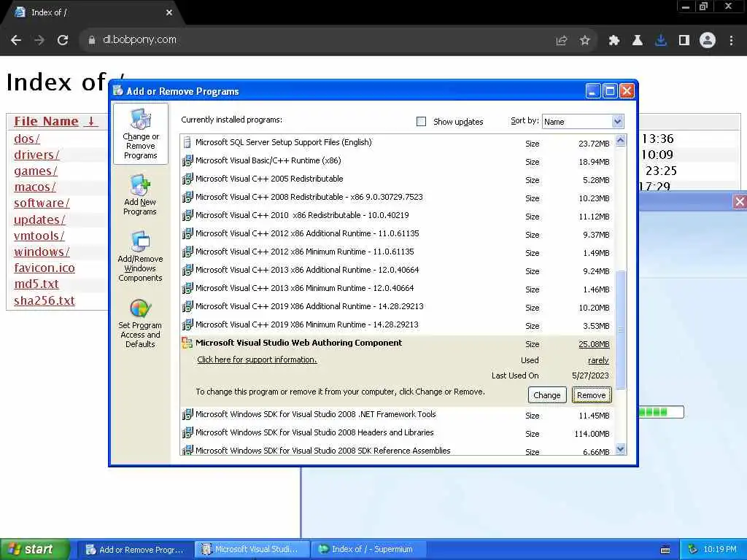Select the Index of / browser tab
Viewport: 747px width, 560px height.
(x=90, y=13)
